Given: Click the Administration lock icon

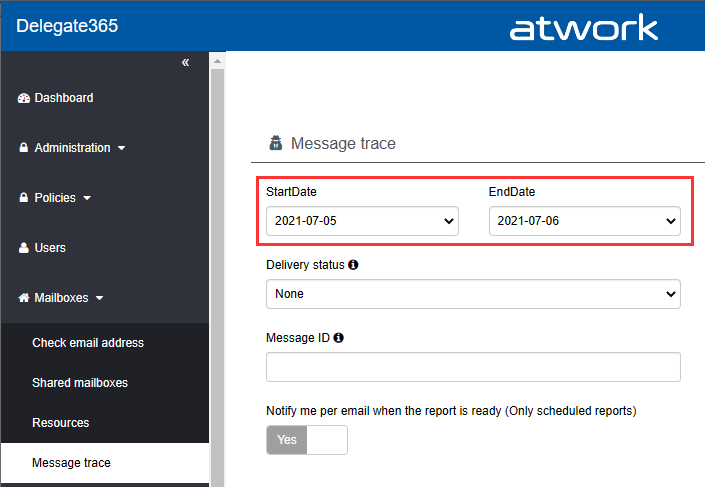Looking at the screenshot, I should tap(24, 147).
